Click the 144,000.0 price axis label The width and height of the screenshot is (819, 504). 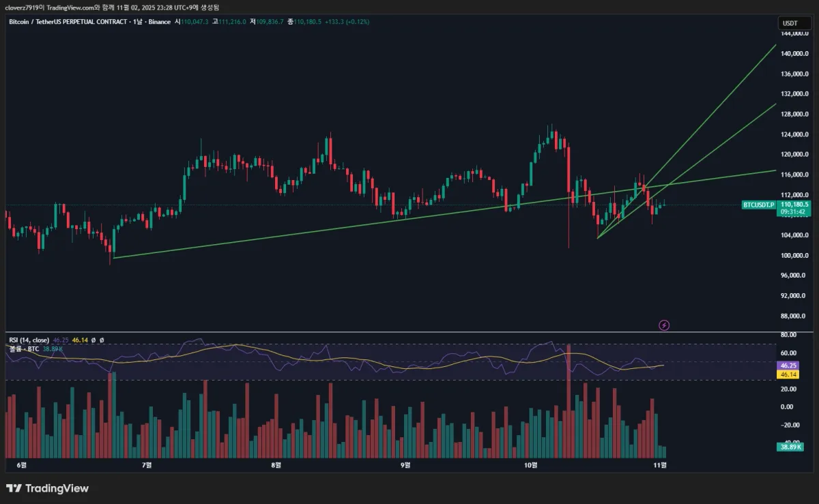click(795, 33)
